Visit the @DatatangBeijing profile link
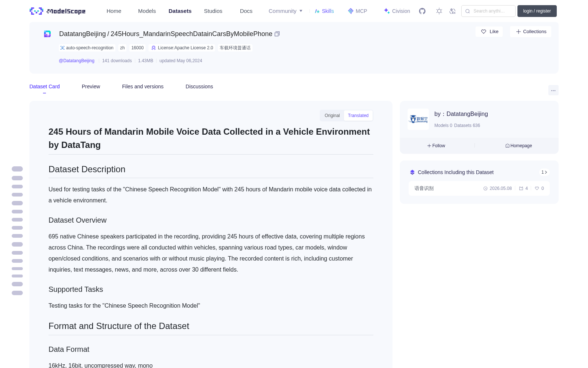The height and width of the screenshot is (368, 588). [76, 61]
